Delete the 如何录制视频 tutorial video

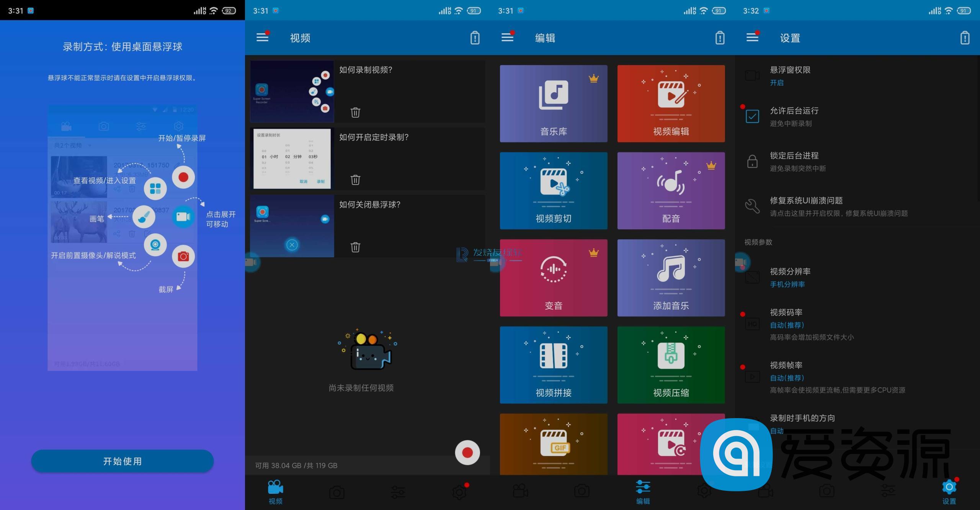[355, 112]
